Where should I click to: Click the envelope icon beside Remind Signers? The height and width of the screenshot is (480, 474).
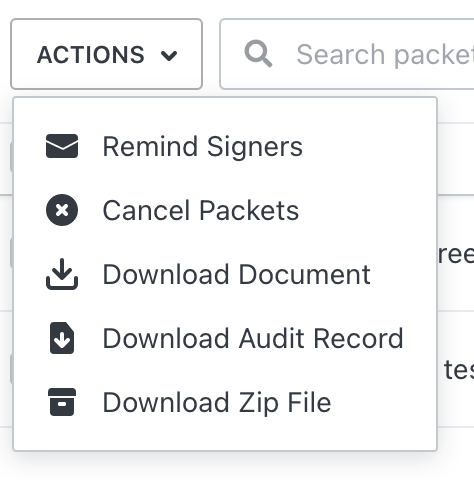(x=62, y=146)
